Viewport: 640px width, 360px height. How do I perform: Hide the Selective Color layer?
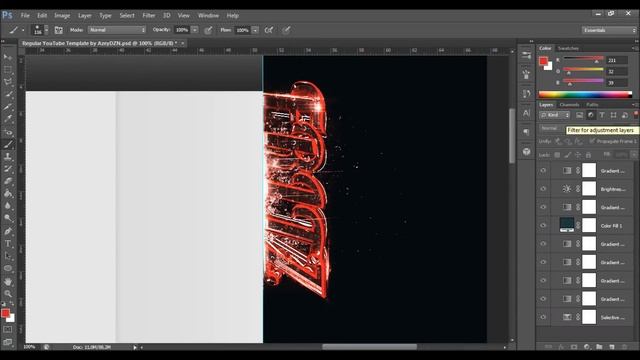pyautogui.click(x=543, y=317)
